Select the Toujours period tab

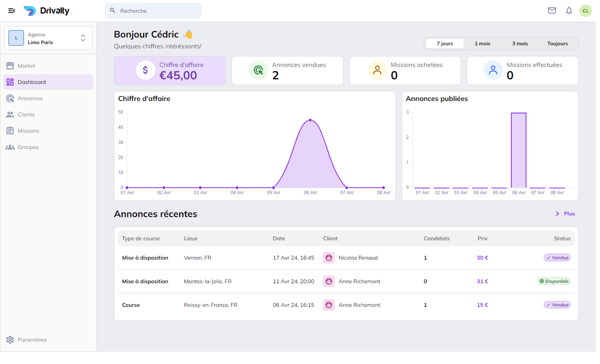[x=557, y=43]
